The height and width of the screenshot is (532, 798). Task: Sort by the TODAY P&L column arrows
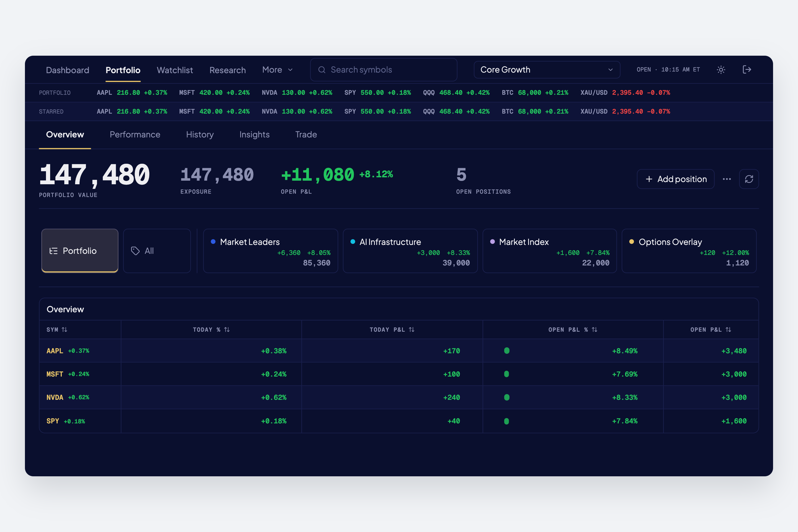pos(411,329)
